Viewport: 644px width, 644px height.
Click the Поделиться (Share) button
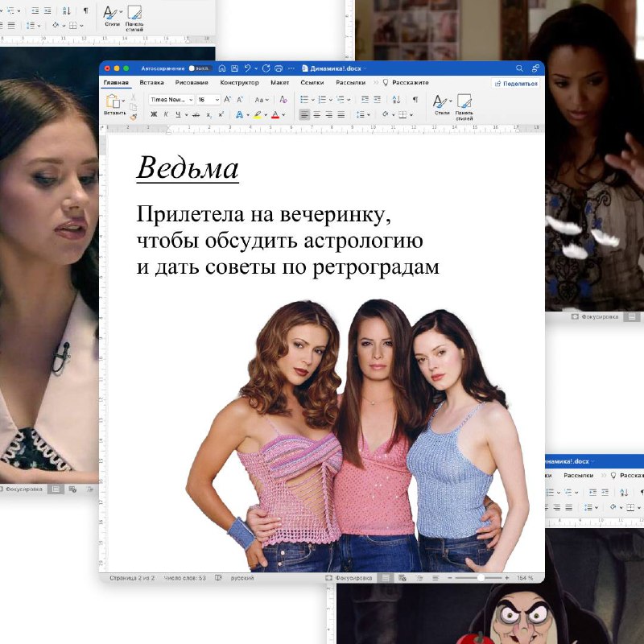[x=516, y=84]
